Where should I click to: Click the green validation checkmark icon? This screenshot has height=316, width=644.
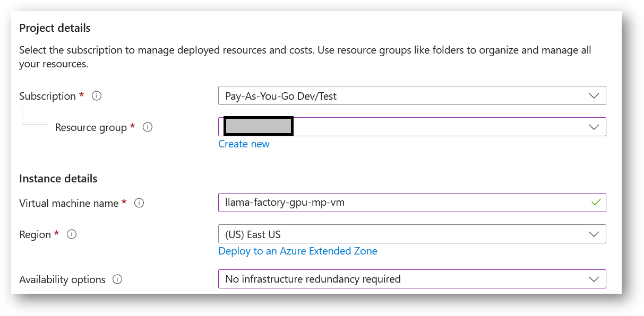[x=597, y=203]
